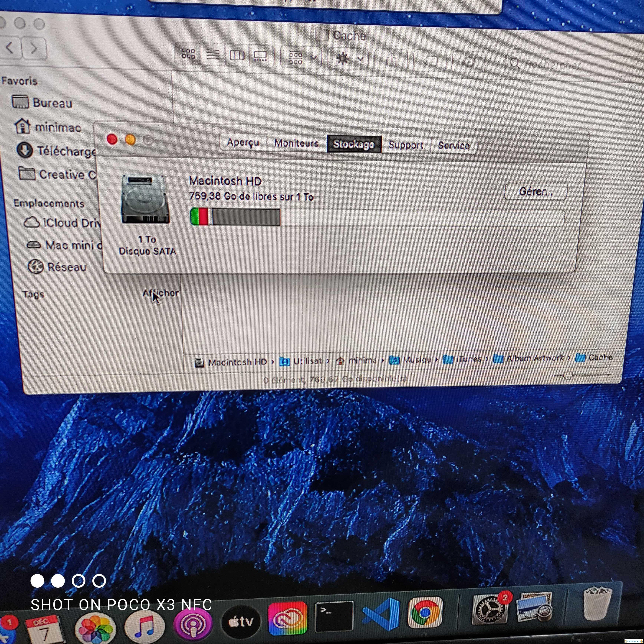
Task: Click Macintosh HD in path bar
Action: coord(231,362)
